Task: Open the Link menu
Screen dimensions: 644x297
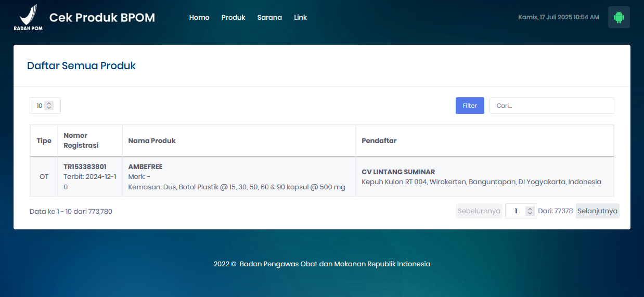Action: point(300,18)
